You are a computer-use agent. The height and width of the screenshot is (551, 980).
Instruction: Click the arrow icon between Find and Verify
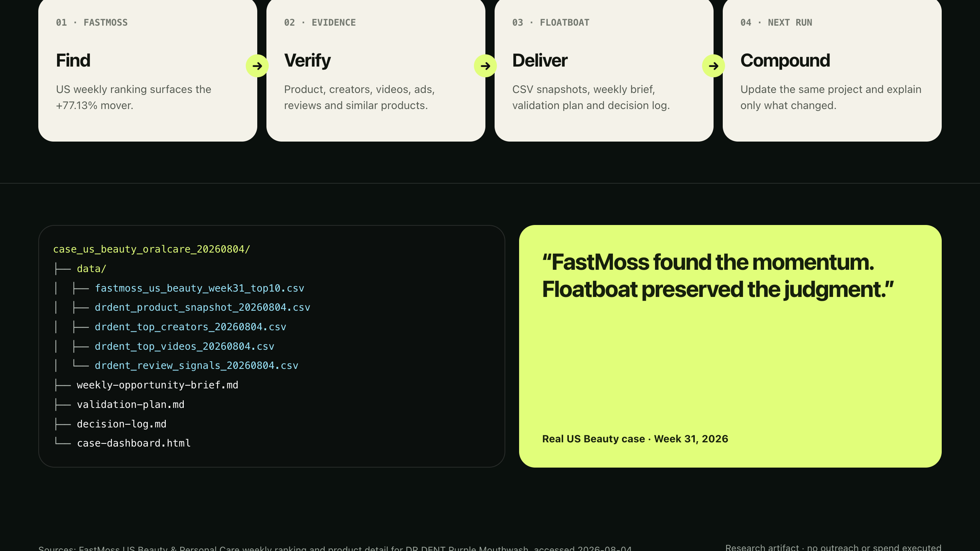pos(257,66)
